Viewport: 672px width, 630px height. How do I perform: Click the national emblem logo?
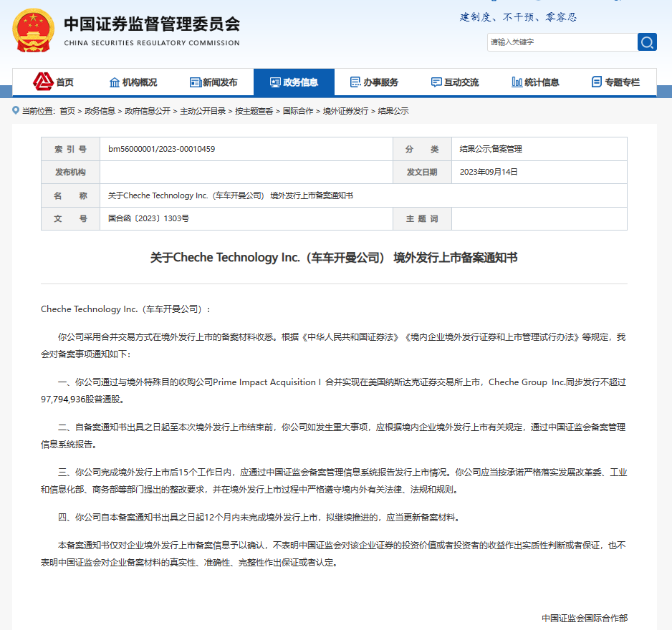[34, 30]
